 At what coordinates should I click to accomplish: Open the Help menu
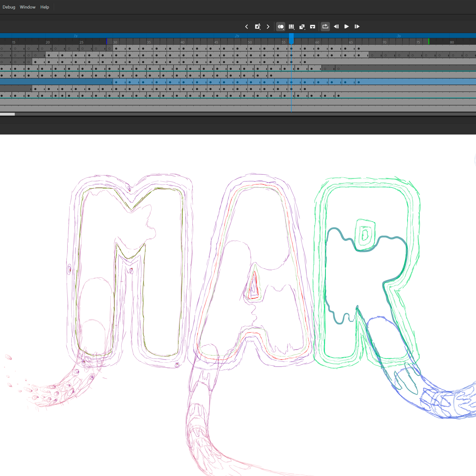pos(45,7)
